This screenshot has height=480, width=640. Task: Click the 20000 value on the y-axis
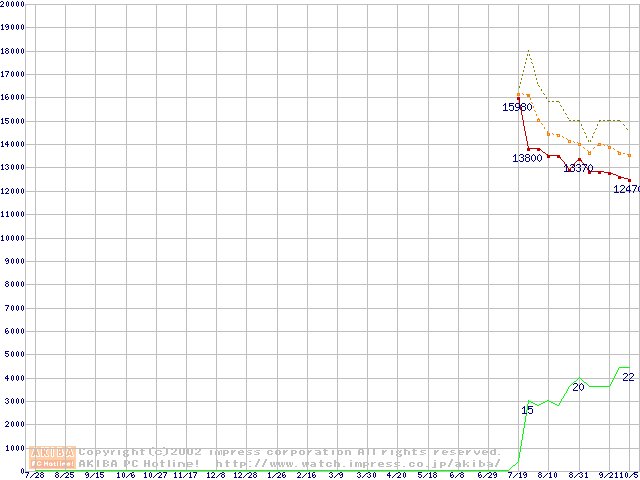click(12, 4)
